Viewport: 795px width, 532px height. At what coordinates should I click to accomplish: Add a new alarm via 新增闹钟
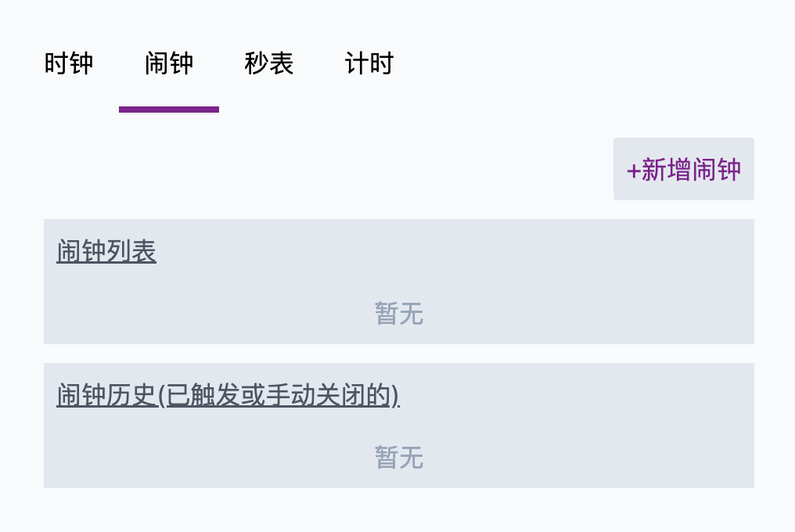pos(683,169)
